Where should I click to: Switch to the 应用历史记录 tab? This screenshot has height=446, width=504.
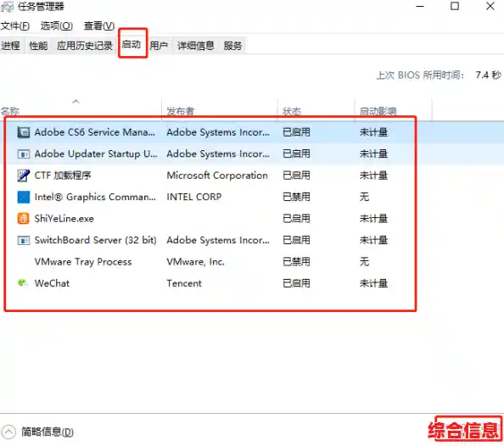(85, 46)
